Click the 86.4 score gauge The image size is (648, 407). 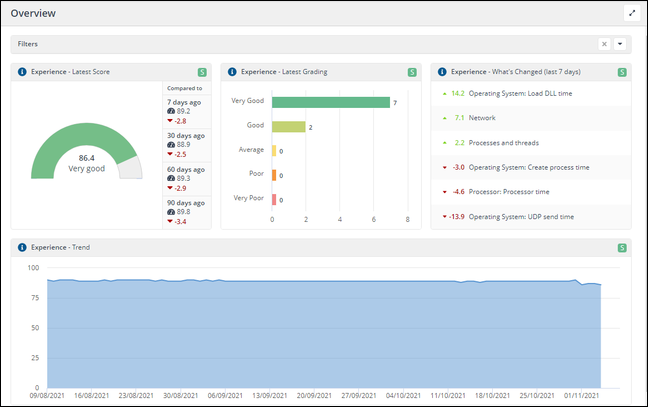point(87,158)
